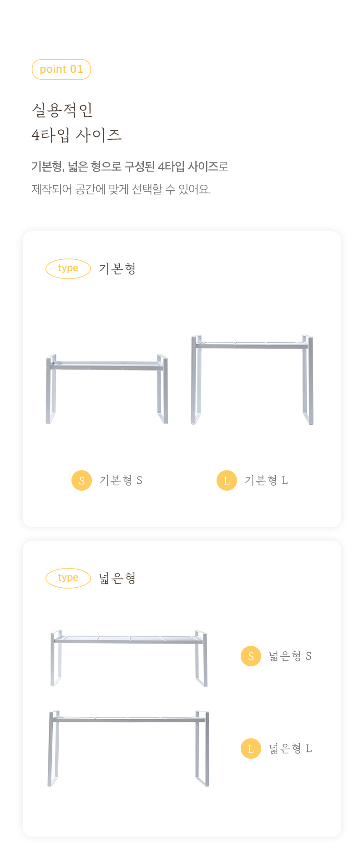Click the type badge beside 기본형
The image size is (364, 868).
pos(68,268)
